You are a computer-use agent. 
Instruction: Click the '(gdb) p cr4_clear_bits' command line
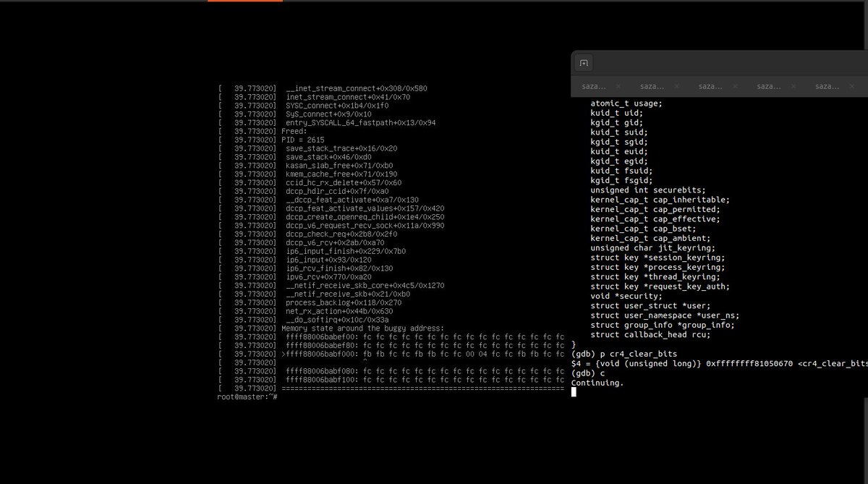[x=624, y=354]
